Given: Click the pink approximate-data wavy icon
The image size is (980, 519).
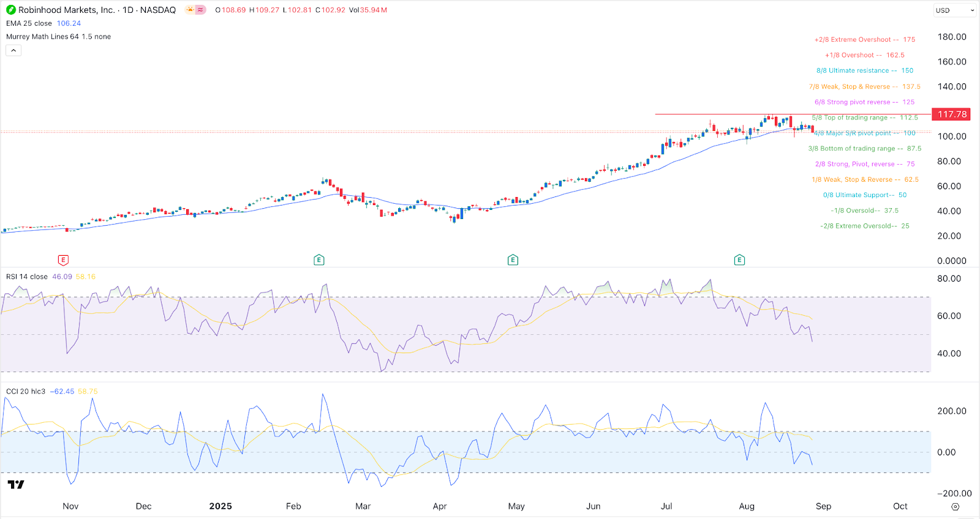Looking at the screenshot, I should (200, 10).
